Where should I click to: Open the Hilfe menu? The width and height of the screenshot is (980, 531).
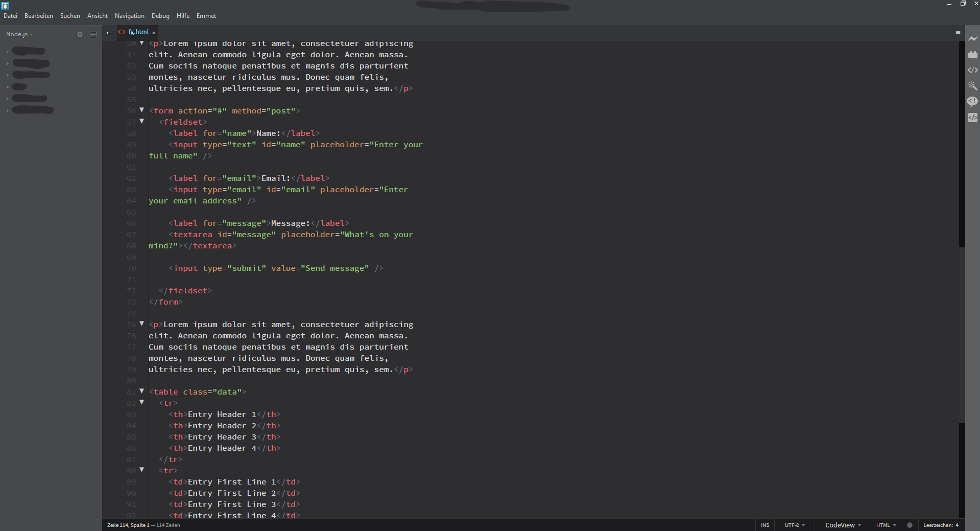click(183, 16)
